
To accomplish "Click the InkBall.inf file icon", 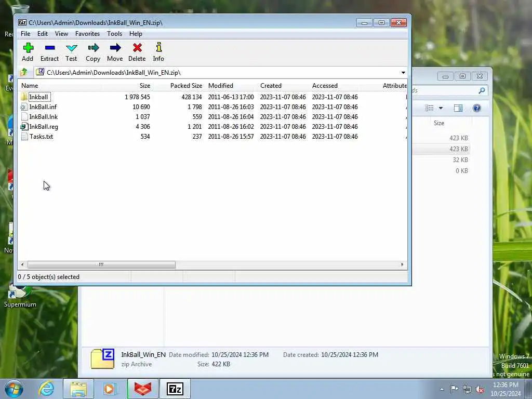I will [24, 107].
